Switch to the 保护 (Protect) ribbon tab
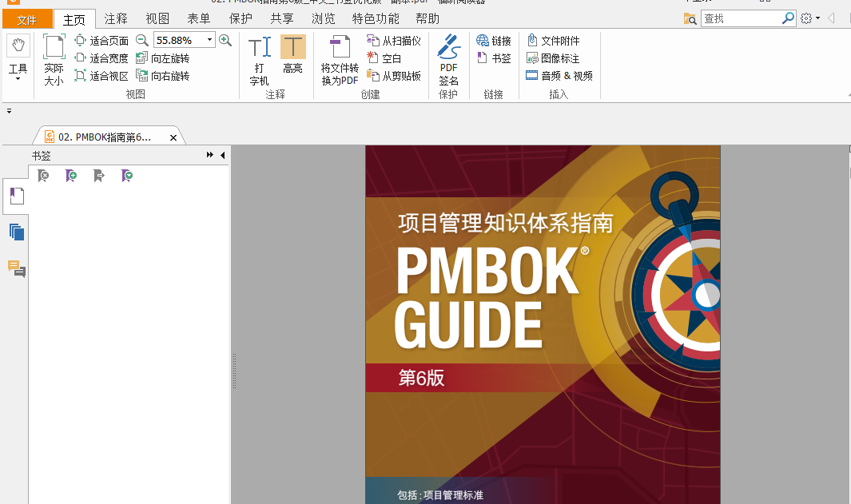Screen dimensions: 851x504 click(x=241, y=19)
